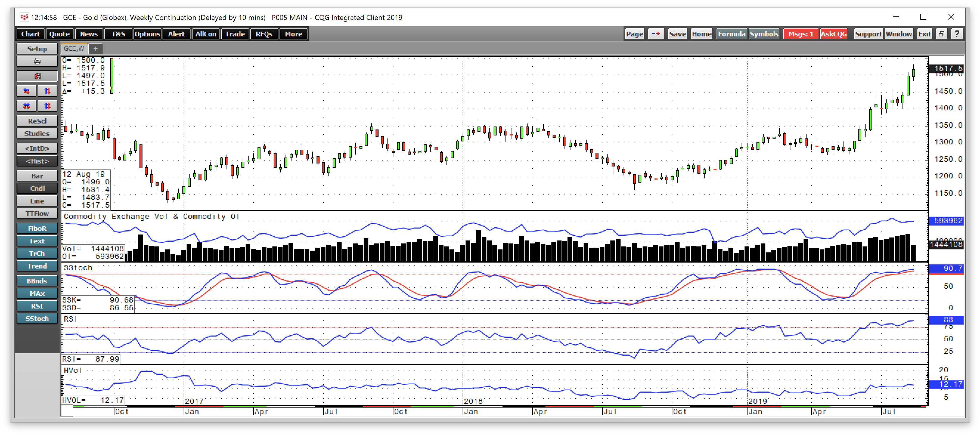The width and height of the screenshot is (980, 435).
Task: Toggle the Symbols toolbar button
Action: (x=764, y=34)
